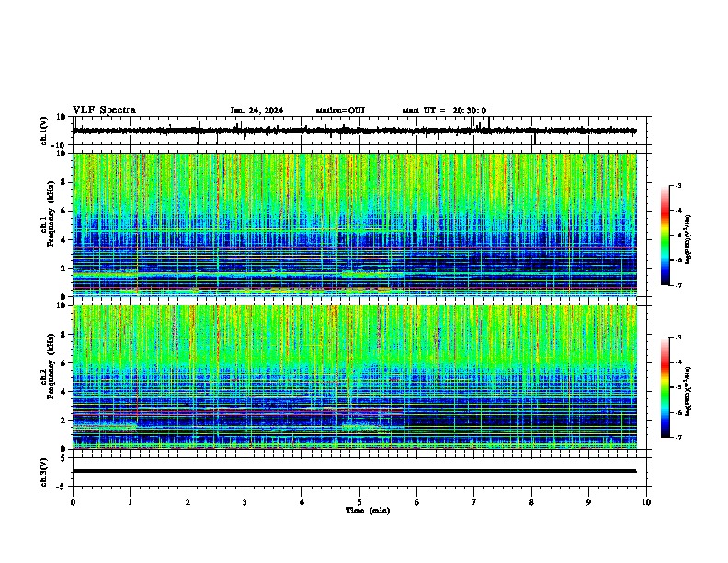Click time axis tick label "5"
Viewport: 728px width, 563px height.
click(359, 502)
